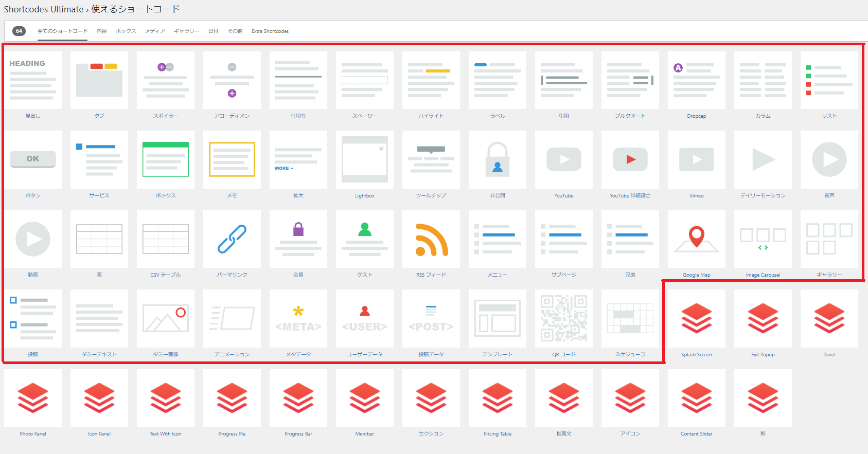Screen dimensions: 868x454
Task: Select the 表 table shortcode
Action: pyautogui.click(x=99, y=239)
